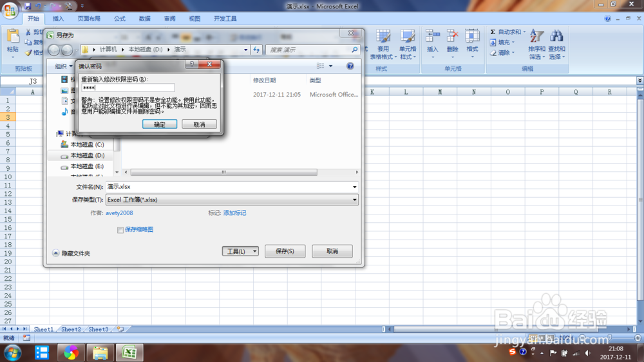This screenshot has height=362, width=644.
Task: Click the Windows Start button
Action: click(x=13, y=352)
